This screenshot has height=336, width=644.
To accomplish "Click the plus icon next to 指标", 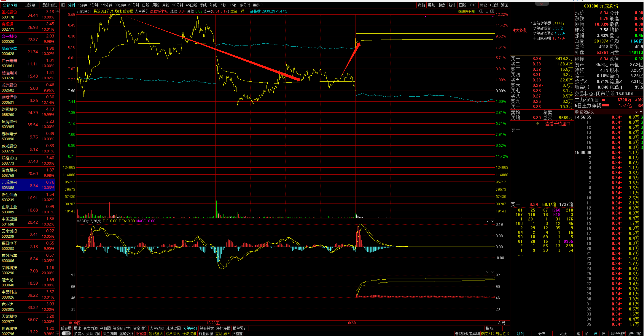I will pos(499,328).
